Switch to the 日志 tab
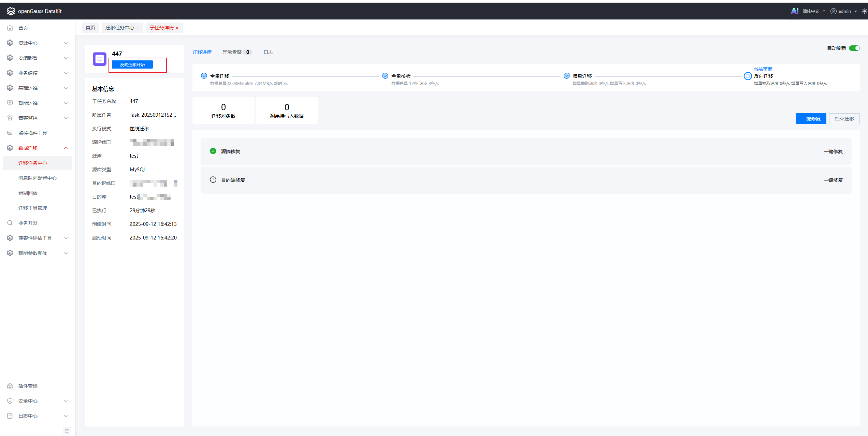This screenshot has height=436, width=868. pos(268,52)
